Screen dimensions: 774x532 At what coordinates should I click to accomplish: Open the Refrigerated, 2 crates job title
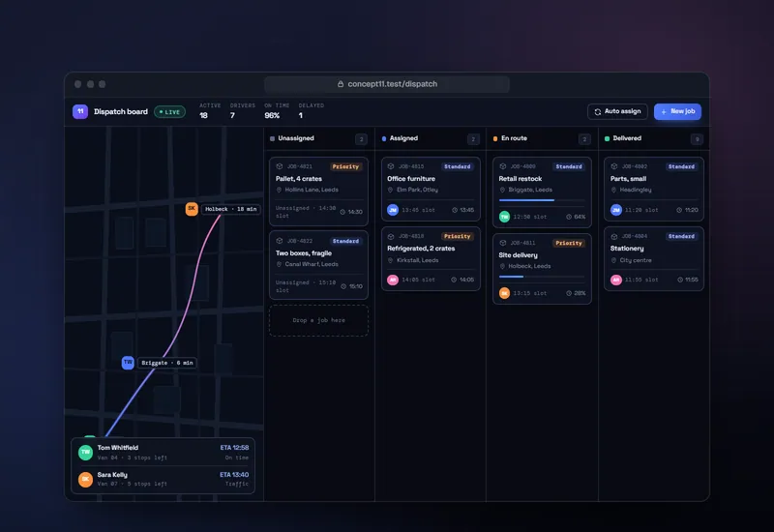[421, 249]
